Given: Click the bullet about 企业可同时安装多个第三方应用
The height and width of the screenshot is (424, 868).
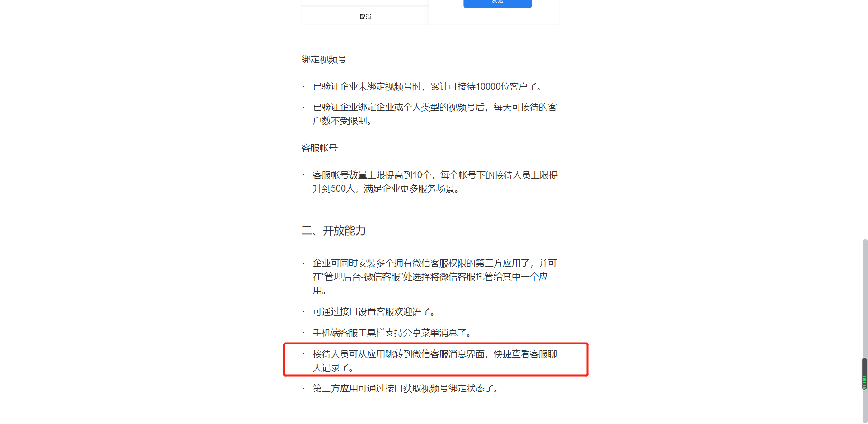Looking at the screenshot, I should (x=435, y=277).
